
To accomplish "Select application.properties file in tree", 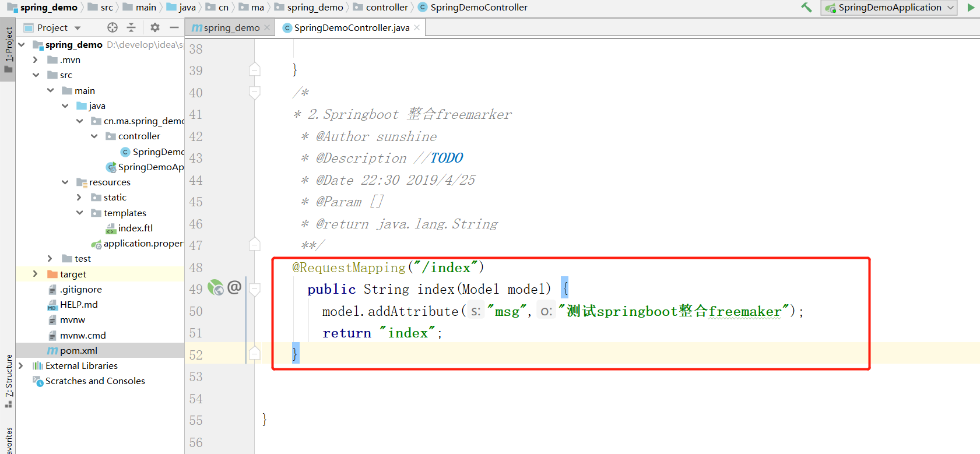I will point(138,243).
